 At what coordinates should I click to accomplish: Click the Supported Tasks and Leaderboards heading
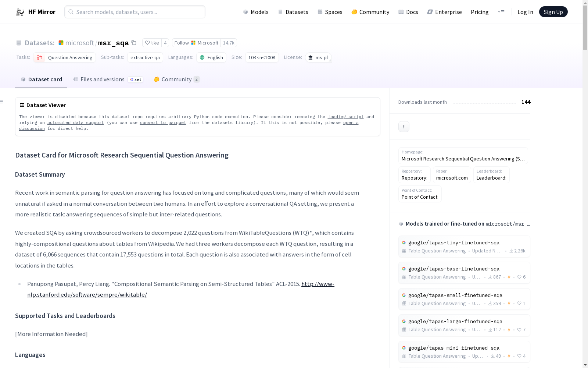click(65, 316)
